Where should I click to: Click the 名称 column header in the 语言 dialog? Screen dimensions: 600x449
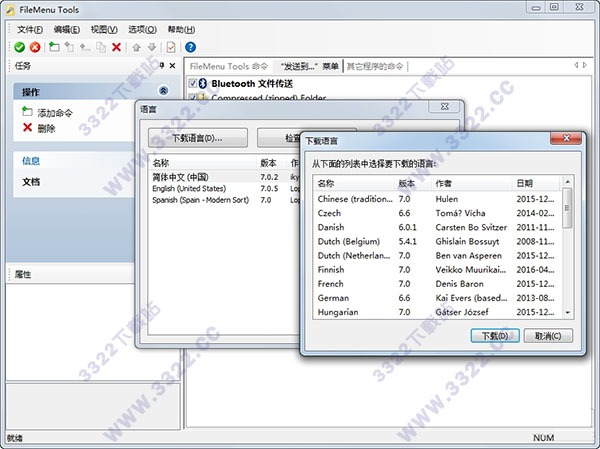click(x=202, y=163)
